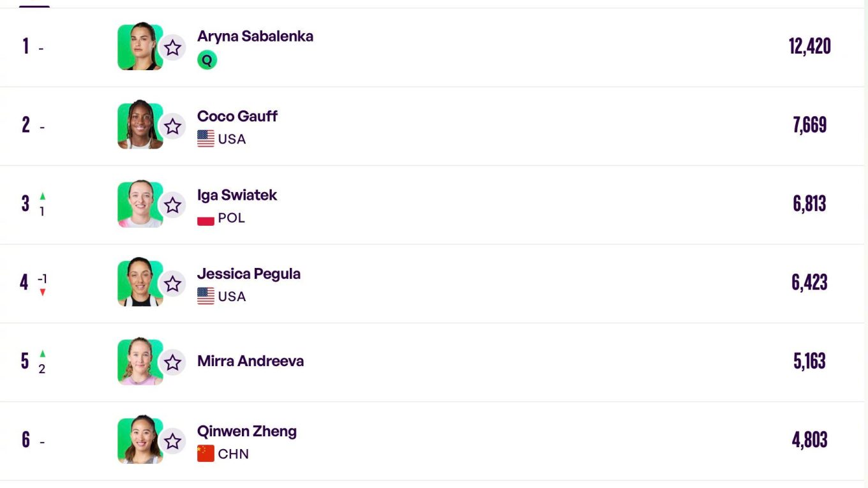Viewport: 868px width, 488px height.
Task: Click the Poland flag under Iga Swiatek
Action: [206, 218]
